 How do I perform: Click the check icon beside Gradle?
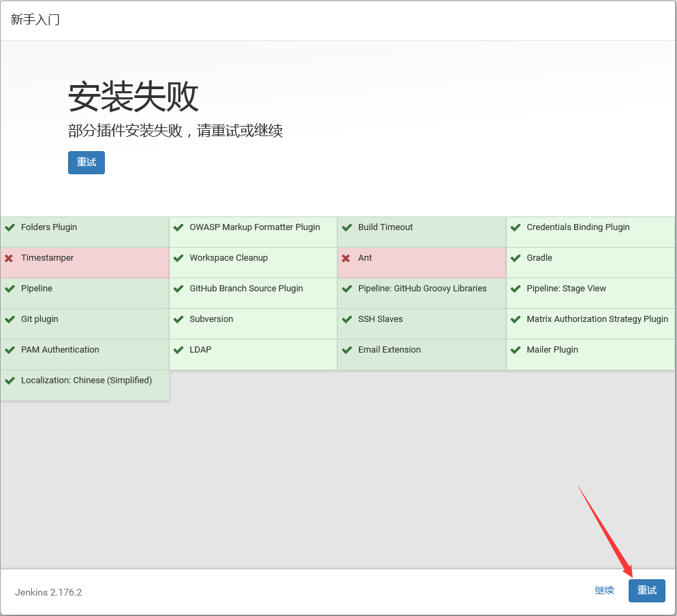(x=516, y=258)
